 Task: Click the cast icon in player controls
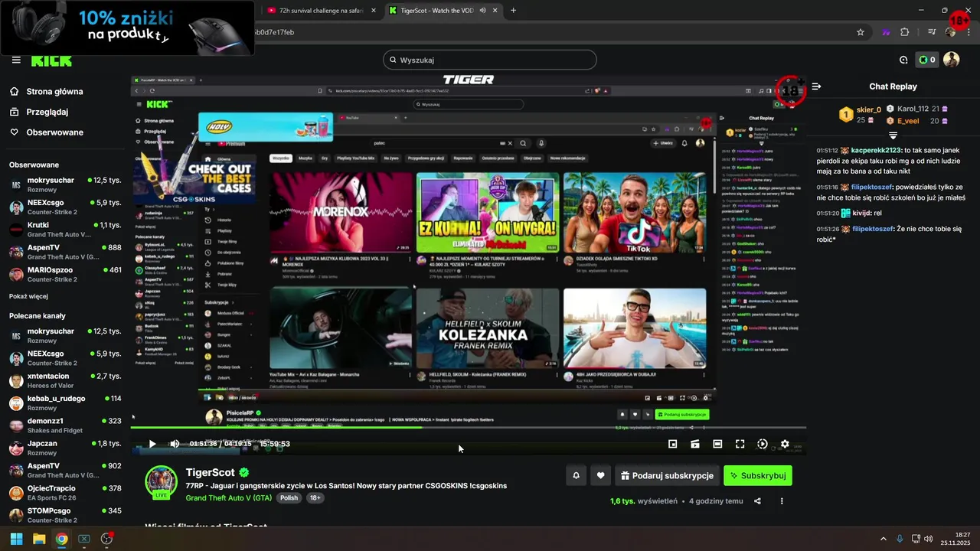pos(694,444)
